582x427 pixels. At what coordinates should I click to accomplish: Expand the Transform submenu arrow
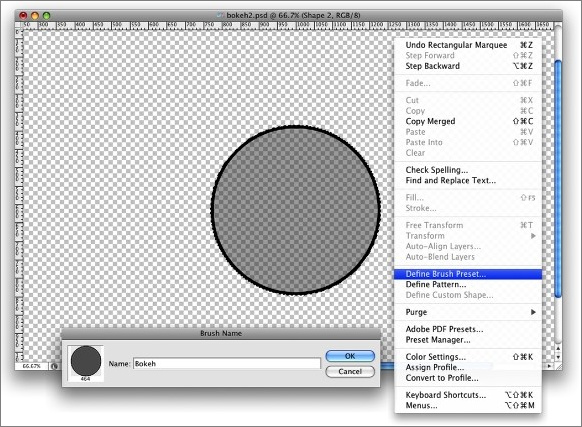click(x=533, y=236)
